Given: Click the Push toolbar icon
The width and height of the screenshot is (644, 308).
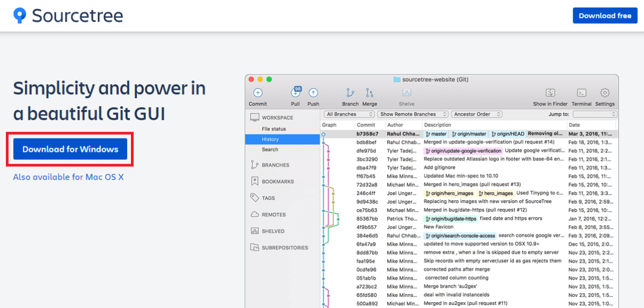Looking at the screenshot, I should coord(313,93).
